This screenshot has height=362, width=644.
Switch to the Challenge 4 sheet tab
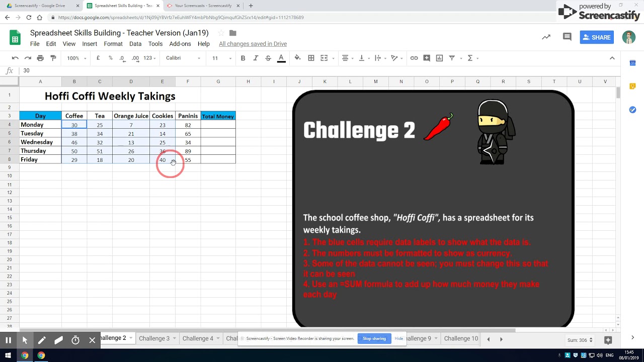[x=201, y=338]
